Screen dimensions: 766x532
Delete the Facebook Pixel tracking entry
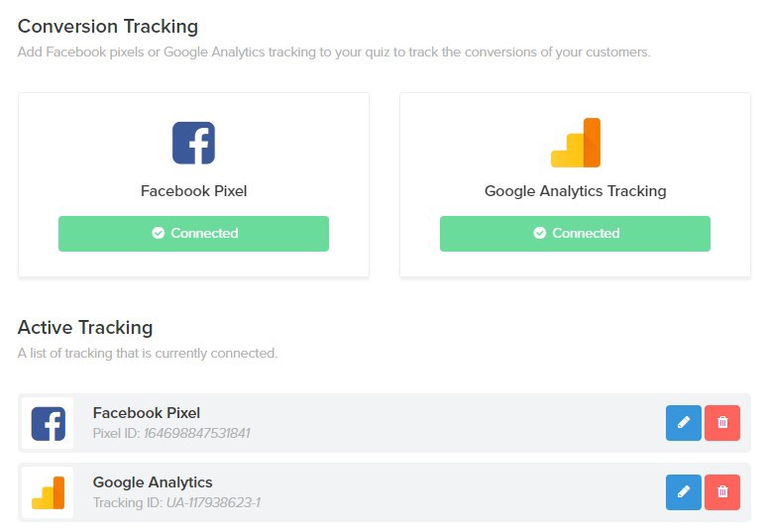coord(722,423)
